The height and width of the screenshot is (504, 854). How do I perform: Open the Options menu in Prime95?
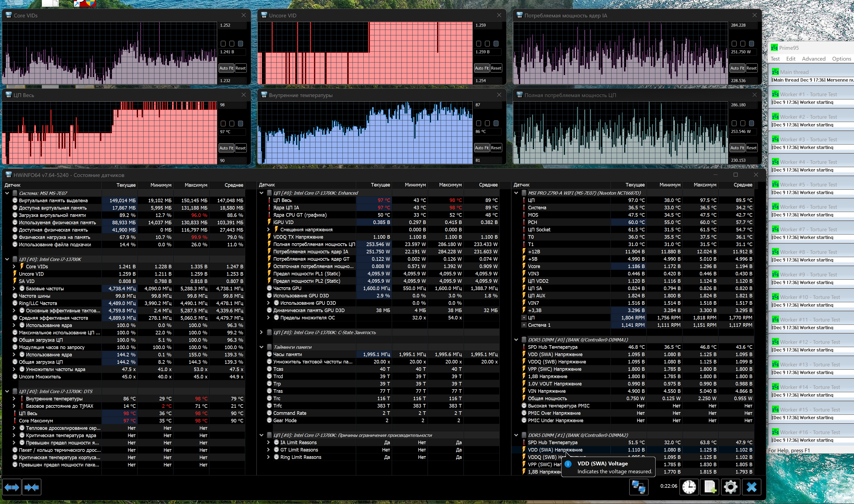(841, 59)
